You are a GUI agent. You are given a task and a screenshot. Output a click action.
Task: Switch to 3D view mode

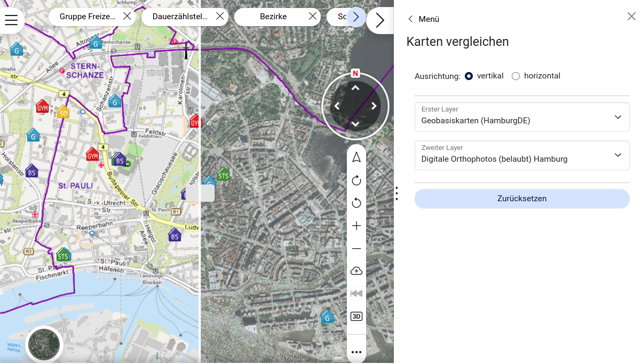pos(356,316)
